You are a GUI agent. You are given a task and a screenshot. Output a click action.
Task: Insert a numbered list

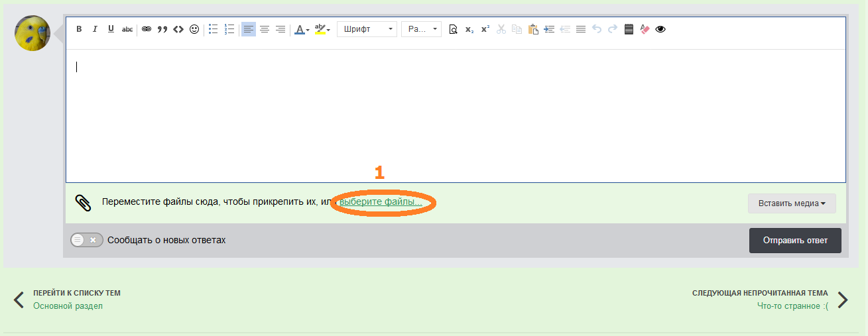pyautogui.click(x=229, y=29)
